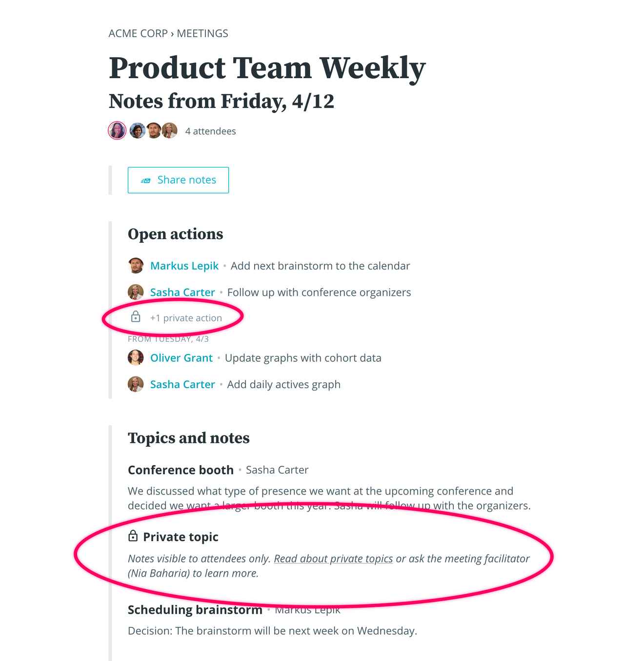The width and height of the screenshot is (644, 661).
Task: Click the lock icon beside private action
Action: point(136,317)
